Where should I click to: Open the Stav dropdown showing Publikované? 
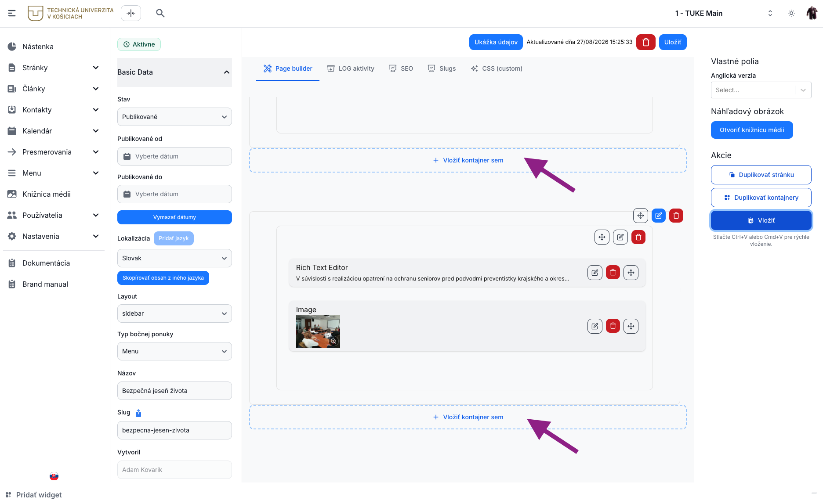174,117
